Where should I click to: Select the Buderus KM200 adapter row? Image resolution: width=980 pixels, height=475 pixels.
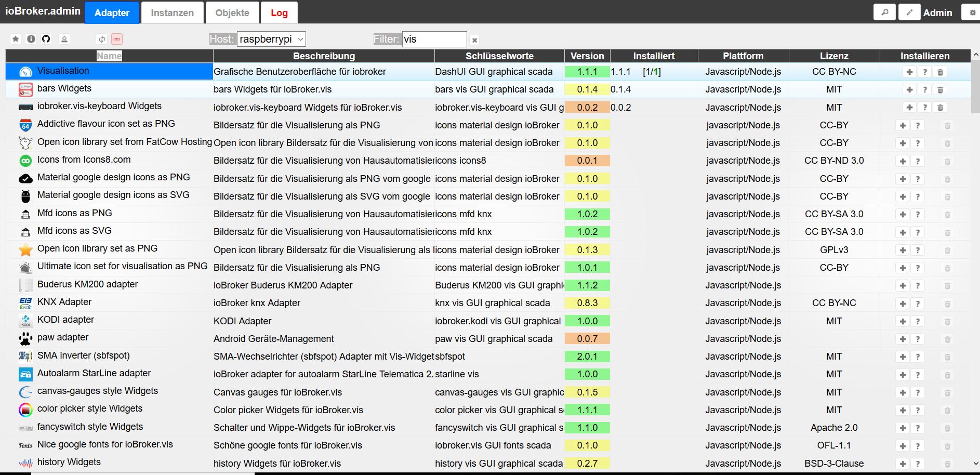tap(487, 285)
